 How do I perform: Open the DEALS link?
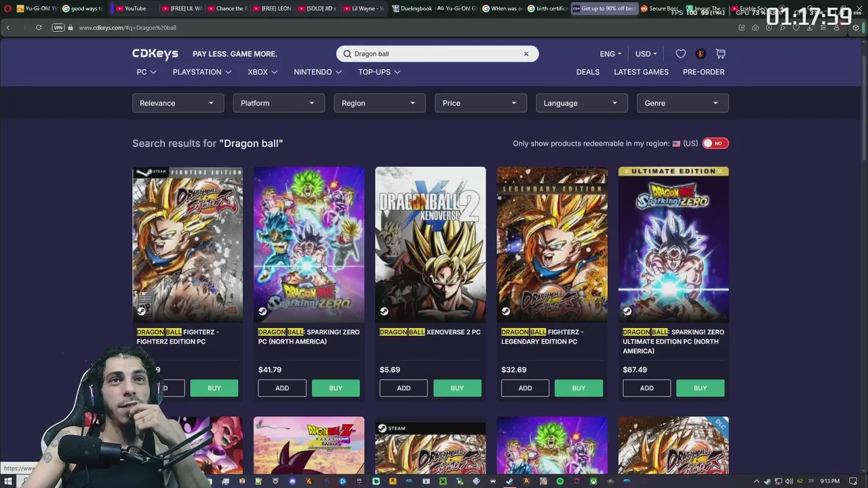coord(588,72)
